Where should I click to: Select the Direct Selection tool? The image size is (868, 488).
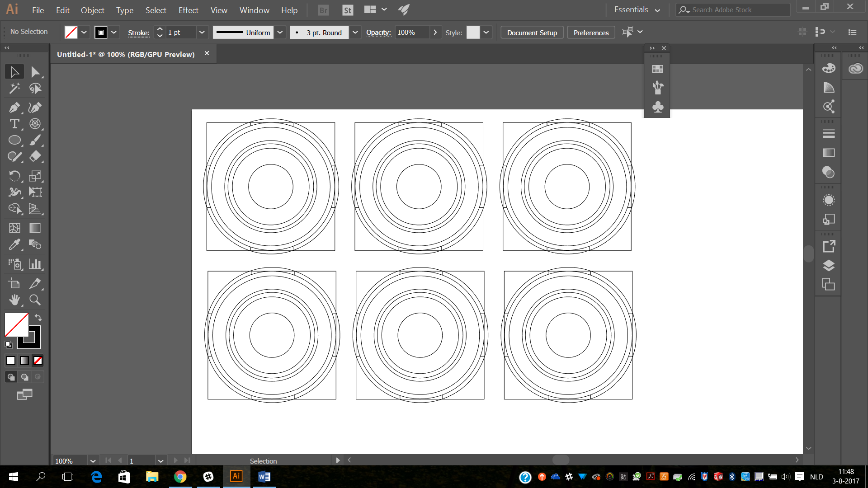pos(35,72)
